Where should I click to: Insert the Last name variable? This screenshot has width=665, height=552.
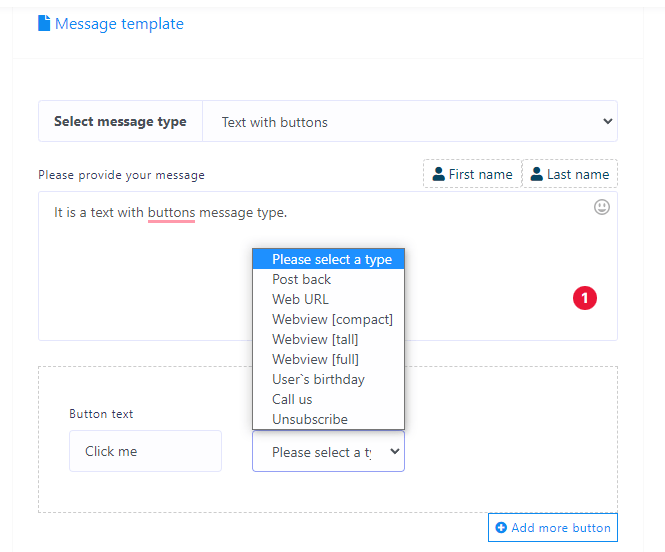point(569,174)
